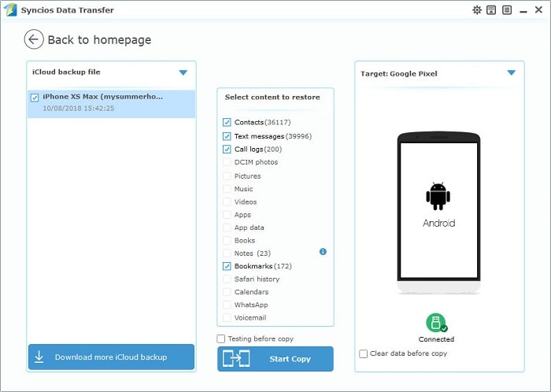This screenshot has width=551, height=392.
Task: Check the Books checkbox
Action: pos(227,241)
